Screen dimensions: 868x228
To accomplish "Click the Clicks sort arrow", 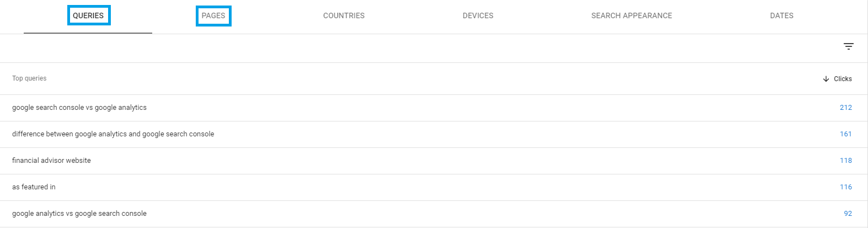I will click(x=826, y=79).
